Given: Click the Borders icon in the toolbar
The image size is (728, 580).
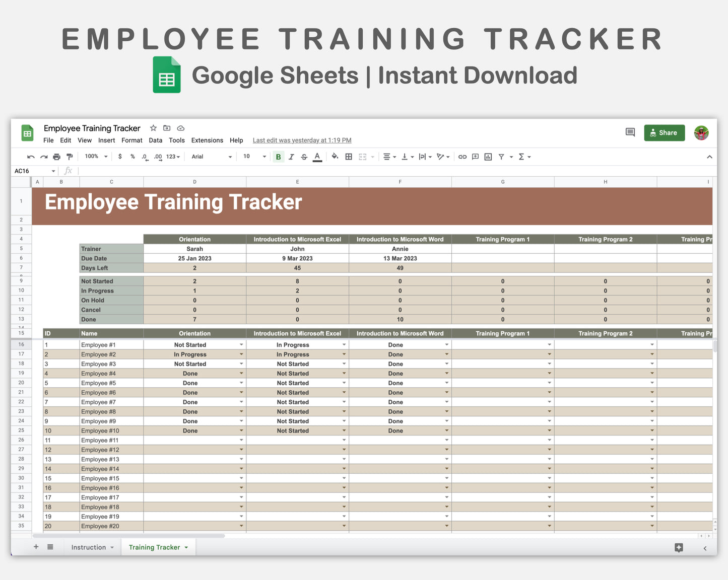Looking at the screenshot, I should pos(349,157).
